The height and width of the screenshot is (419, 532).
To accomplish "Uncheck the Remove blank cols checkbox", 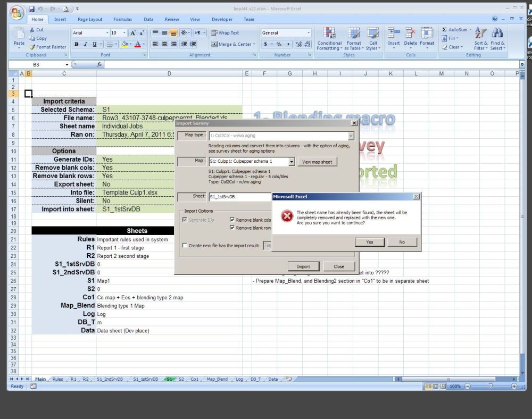I will point(232,220).
